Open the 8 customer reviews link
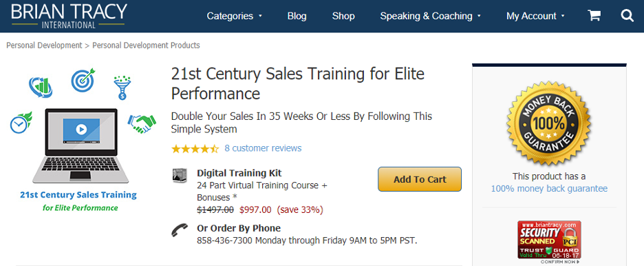 (263, 148)
